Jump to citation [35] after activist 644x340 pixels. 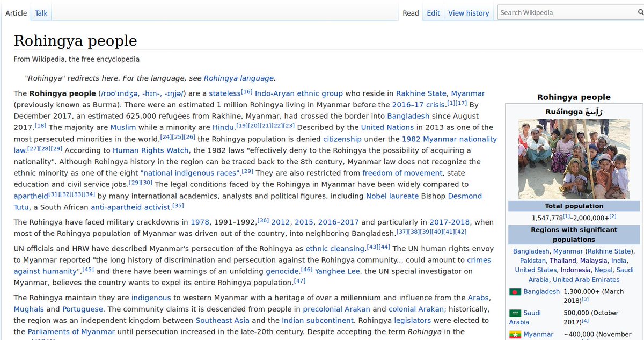click(178, 205)
